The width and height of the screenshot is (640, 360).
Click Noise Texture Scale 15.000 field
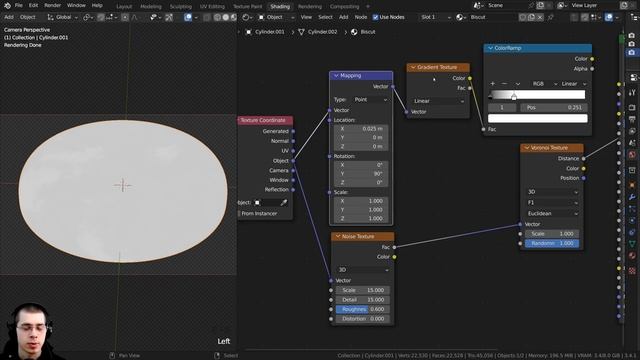tap(362, 290)
